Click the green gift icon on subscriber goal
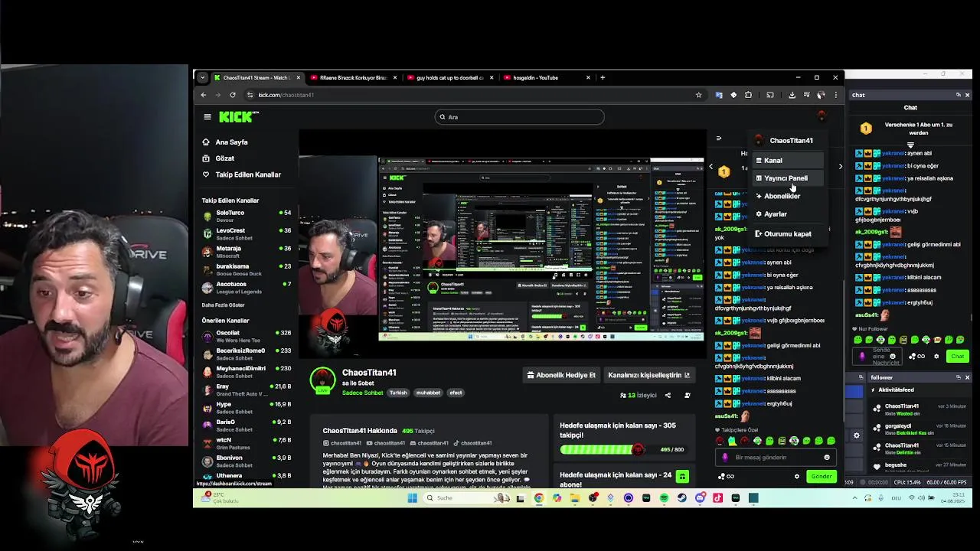 click(x=682, y=477)
